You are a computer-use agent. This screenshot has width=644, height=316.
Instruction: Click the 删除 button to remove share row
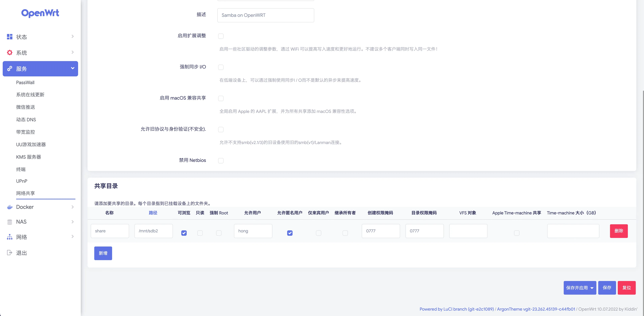coord(619,231)
